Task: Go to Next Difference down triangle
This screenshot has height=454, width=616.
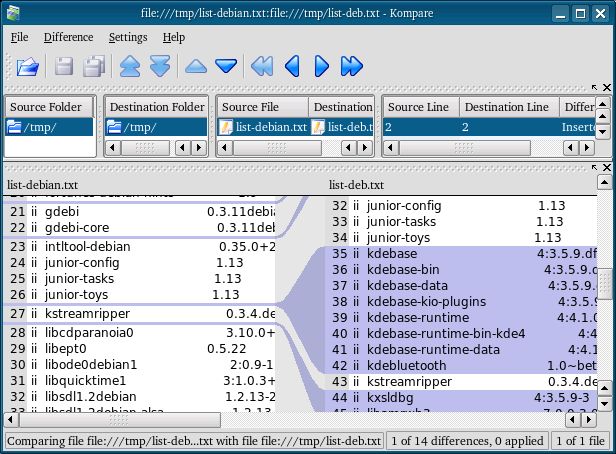Action: pos(226,66)
